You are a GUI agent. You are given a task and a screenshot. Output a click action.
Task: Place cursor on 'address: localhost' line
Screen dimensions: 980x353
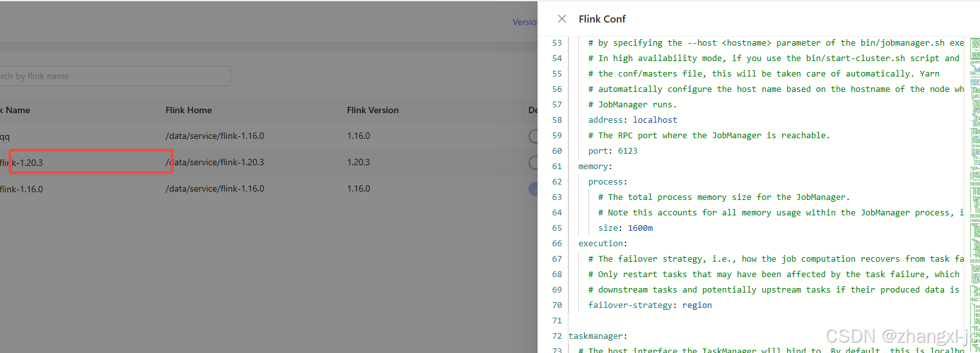point(633,120)
